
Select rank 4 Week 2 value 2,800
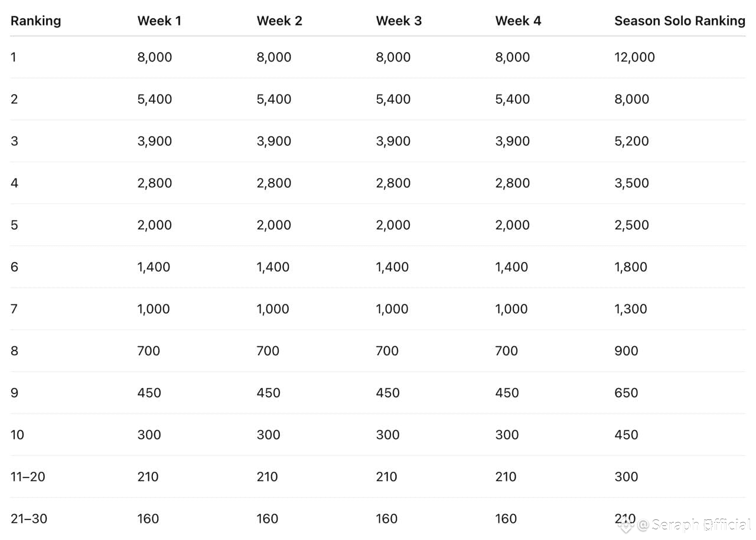click(273, 183)
